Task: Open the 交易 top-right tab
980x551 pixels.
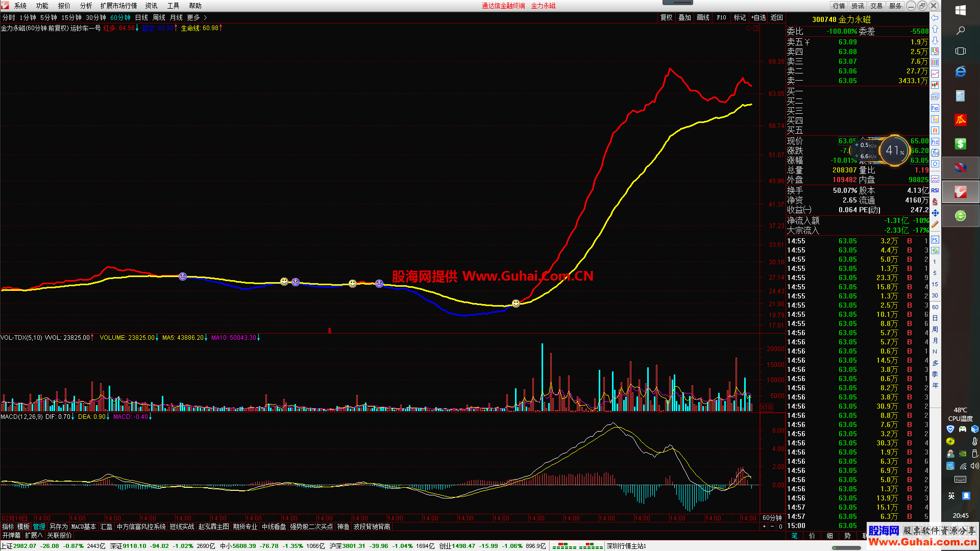Action: [x=876, y=6]
